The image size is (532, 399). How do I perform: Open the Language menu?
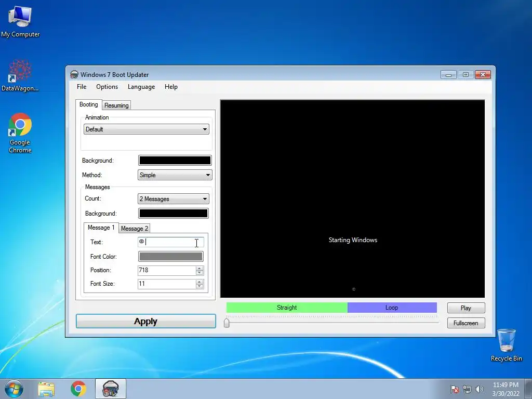tap(141, 87)
